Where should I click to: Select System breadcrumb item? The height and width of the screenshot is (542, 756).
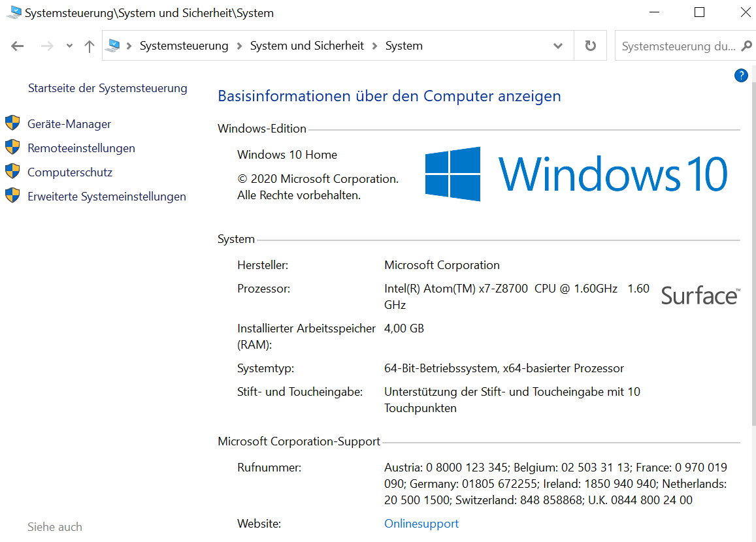click(404, 46)
